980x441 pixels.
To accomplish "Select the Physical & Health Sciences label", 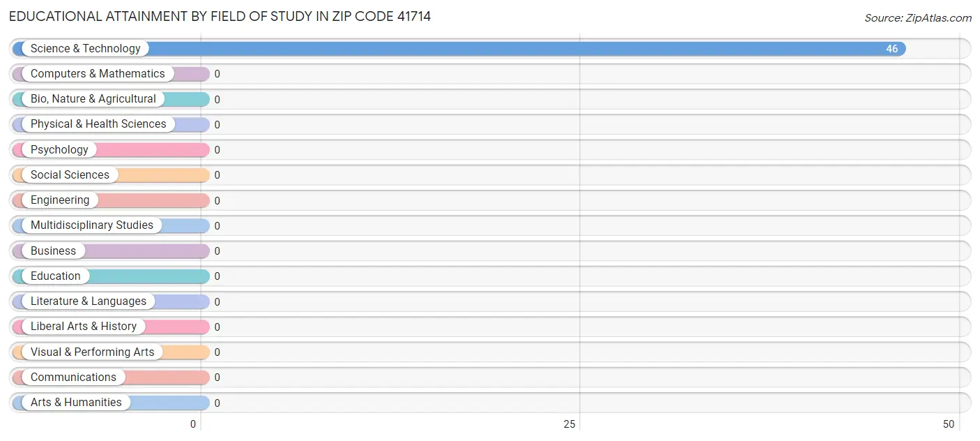I will 98,124.
